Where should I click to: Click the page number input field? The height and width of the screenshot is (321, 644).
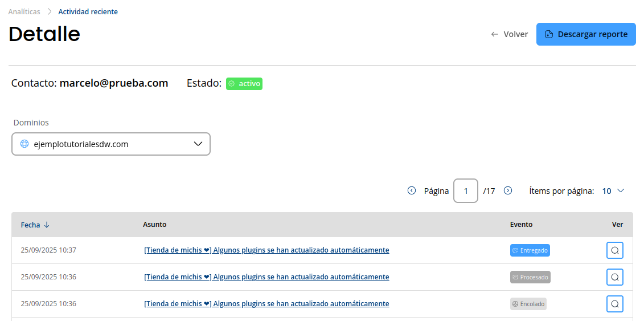point(465,191)
